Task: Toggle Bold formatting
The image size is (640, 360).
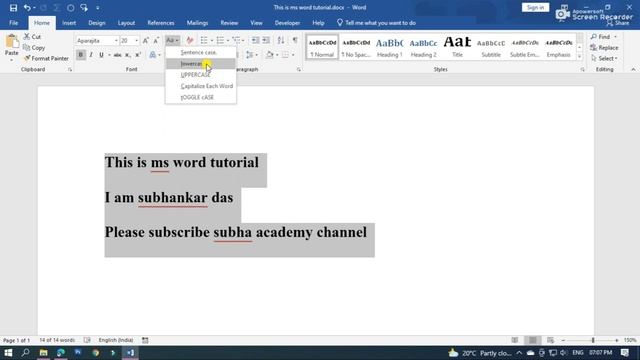Action: (x=80, y=55)
